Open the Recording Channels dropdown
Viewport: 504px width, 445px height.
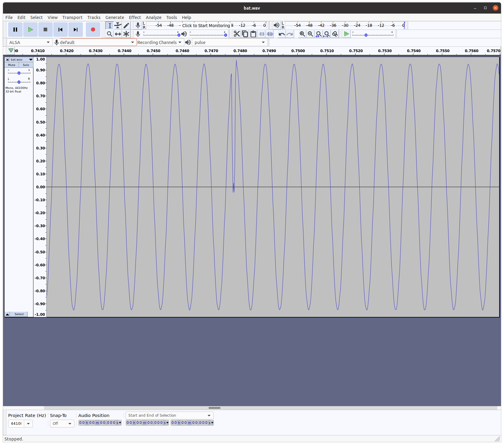[x=160, y=42]
